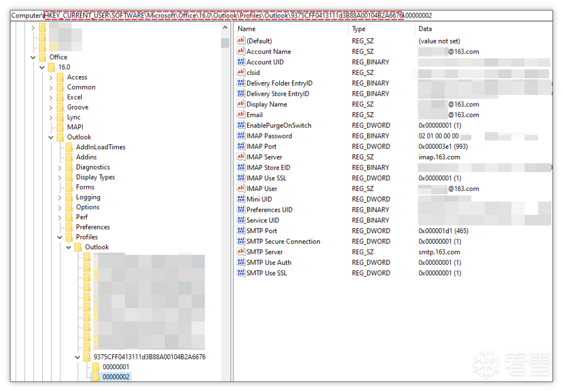
Task: Click the folder icon of the Office key
Action: [42, 57]
